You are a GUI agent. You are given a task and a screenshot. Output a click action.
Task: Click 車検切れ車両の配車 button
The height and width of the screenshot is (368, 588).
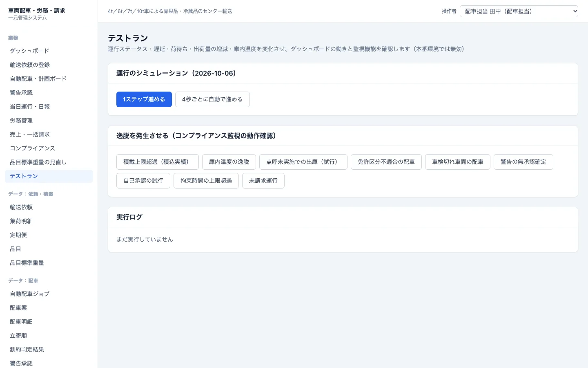click(x=458, y=162)
